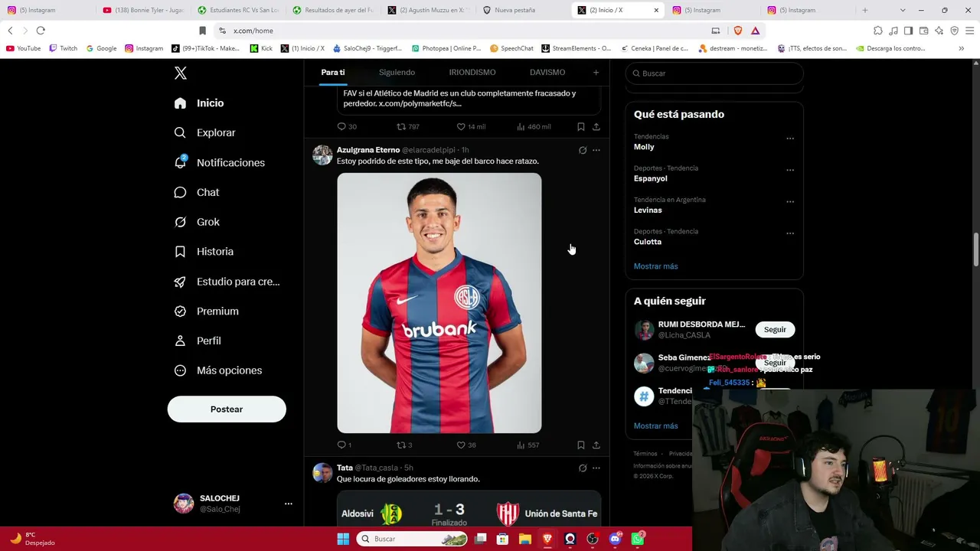Viewport: 980px width, 551px height.
Task: Bookmark the Azulgrana Eterno post
Action: [581, 445]
